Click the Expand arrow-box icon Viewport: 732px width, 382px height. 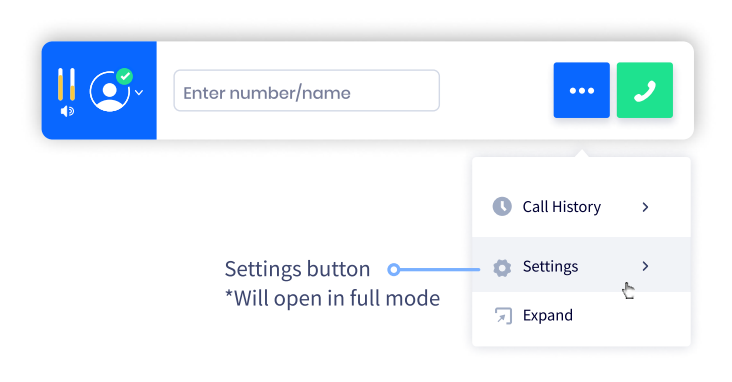503,316
